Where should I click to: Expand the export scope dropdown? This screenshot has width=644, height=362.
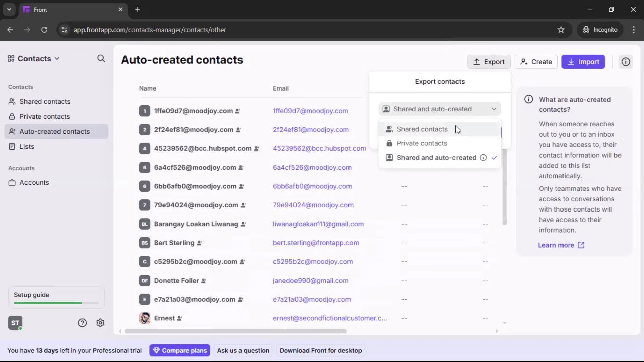[494, 109]
